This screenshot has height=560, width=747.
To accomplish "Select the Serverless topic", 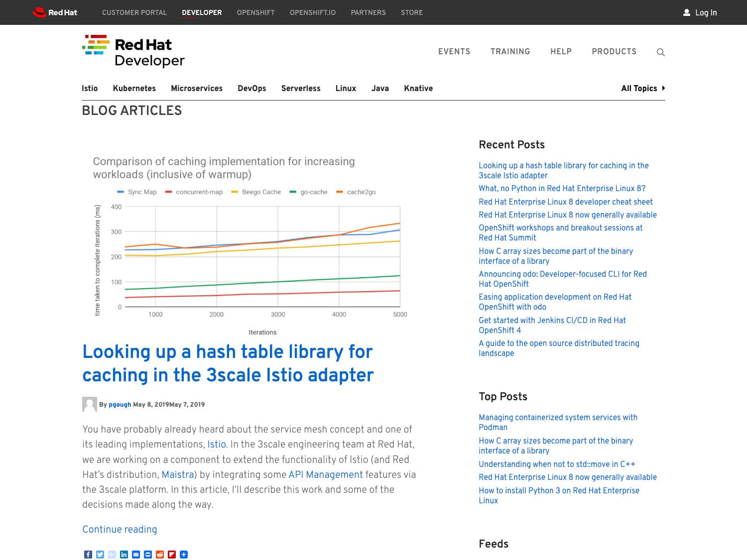I will [x=301, y=88].
